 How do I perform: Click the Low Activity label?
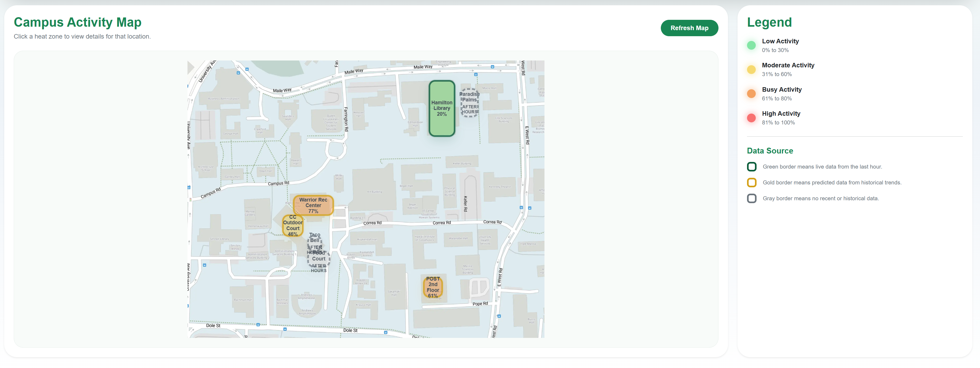pyautogui.click(x=780, y=41)
